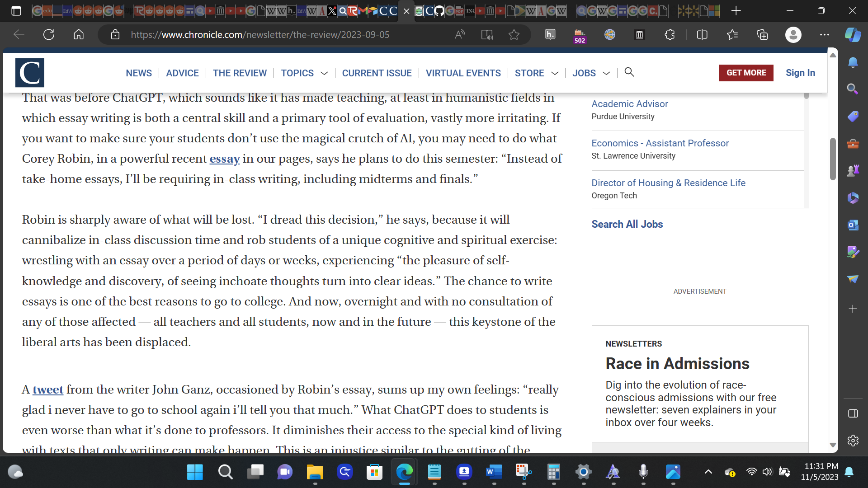Open Read Aloud in address bar

click(x=460, y=35)
